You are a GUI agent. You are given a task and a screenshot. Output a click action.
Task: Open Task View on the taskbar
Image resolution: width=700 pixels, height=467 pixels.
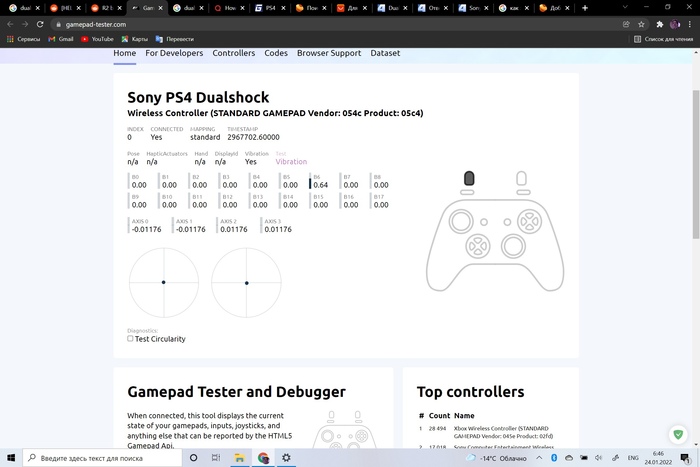click(x=216, y=458)
